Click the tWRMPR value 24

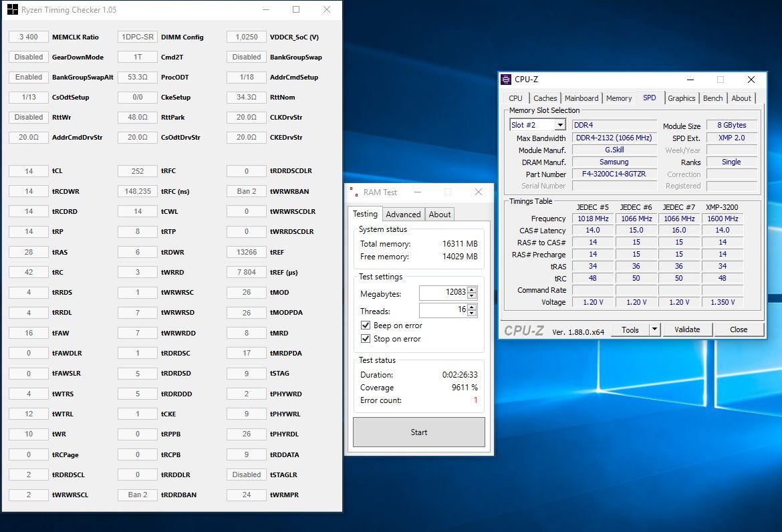(x=247, y=495)
